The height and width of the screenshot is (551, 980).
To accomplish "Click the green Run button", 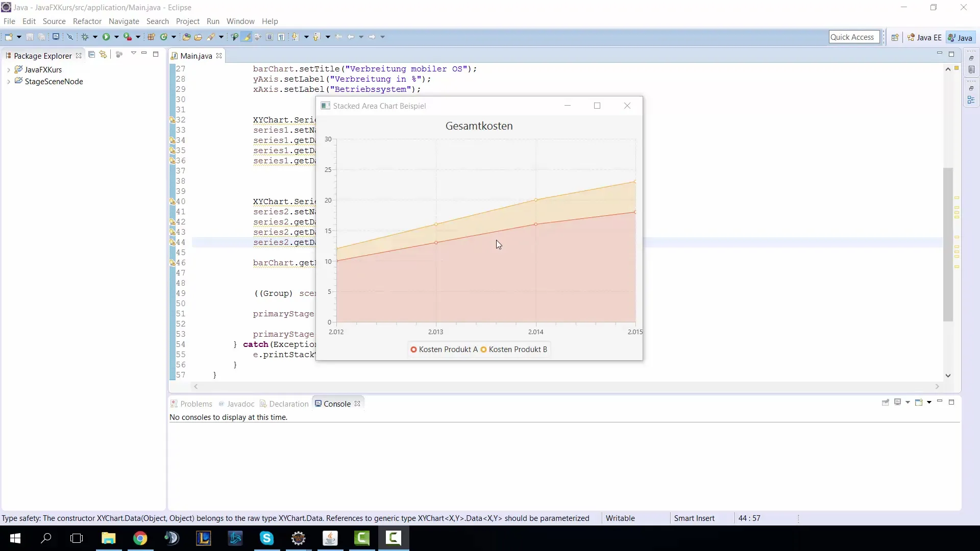I will (x=106, y=37).
